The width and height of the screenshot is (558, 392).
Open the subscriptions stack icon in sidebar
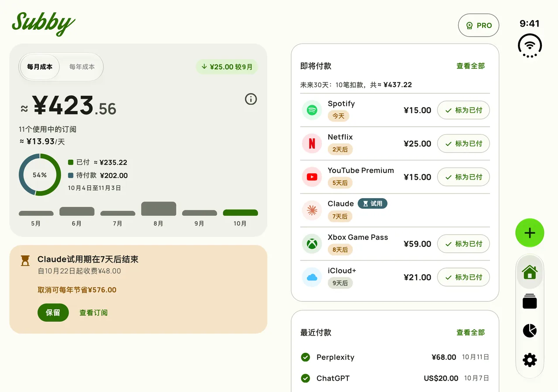530,301
